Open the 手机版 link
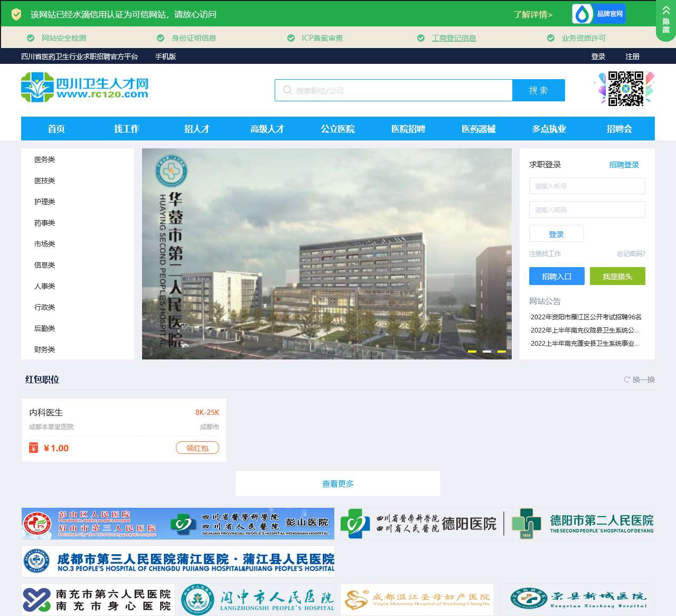 (x=165, y=56)
